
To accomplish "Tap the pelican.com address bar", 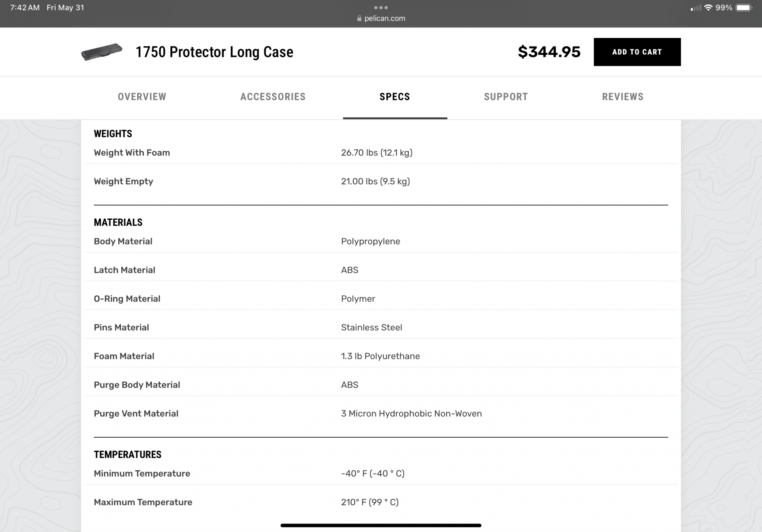I will pyautogui.click(x=381, y=18).
